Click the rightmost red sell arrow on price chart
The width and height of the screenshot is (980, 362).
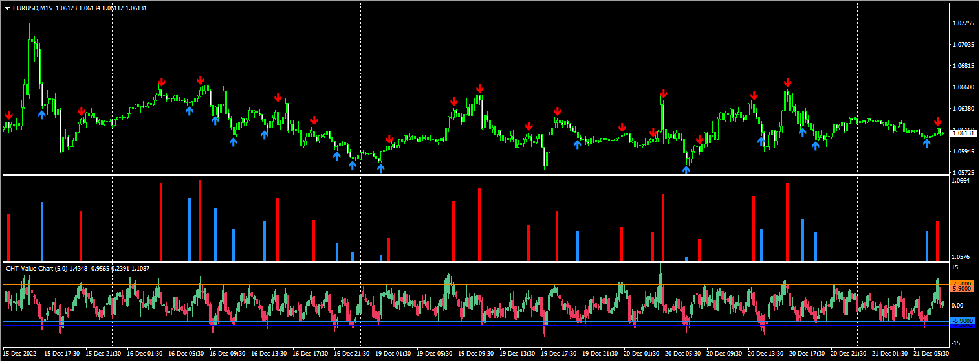click(x=937, y=122)
